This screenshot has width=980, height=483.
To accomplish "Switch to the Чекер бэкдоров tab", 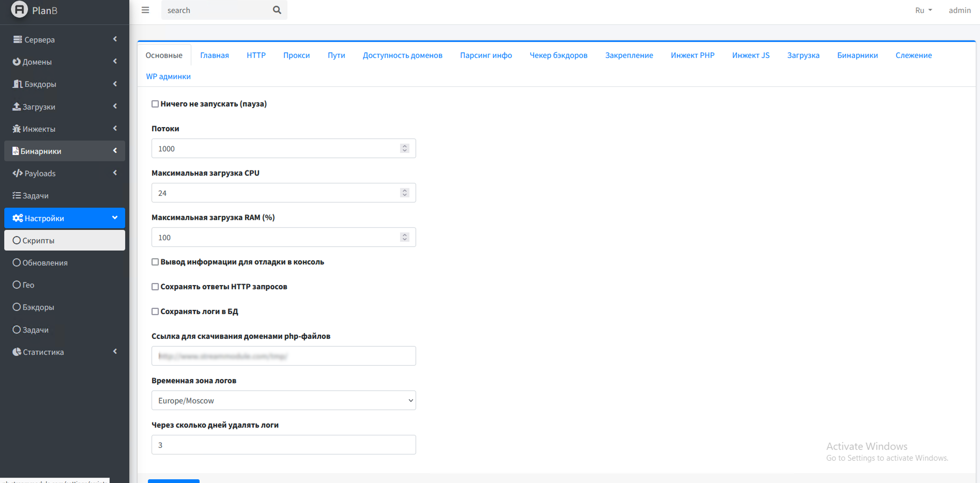I will pyautogui.click(x=558, y=55).
